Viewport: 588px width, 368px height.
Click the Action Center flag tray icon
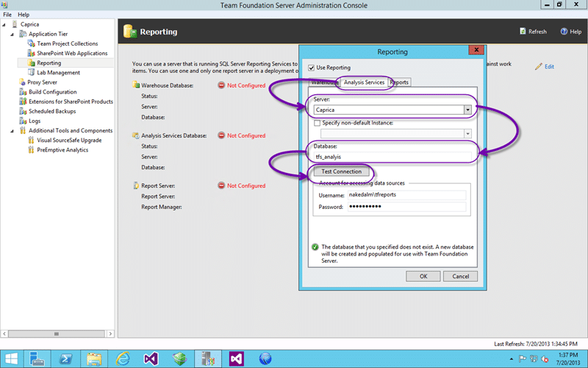point(522,359)
